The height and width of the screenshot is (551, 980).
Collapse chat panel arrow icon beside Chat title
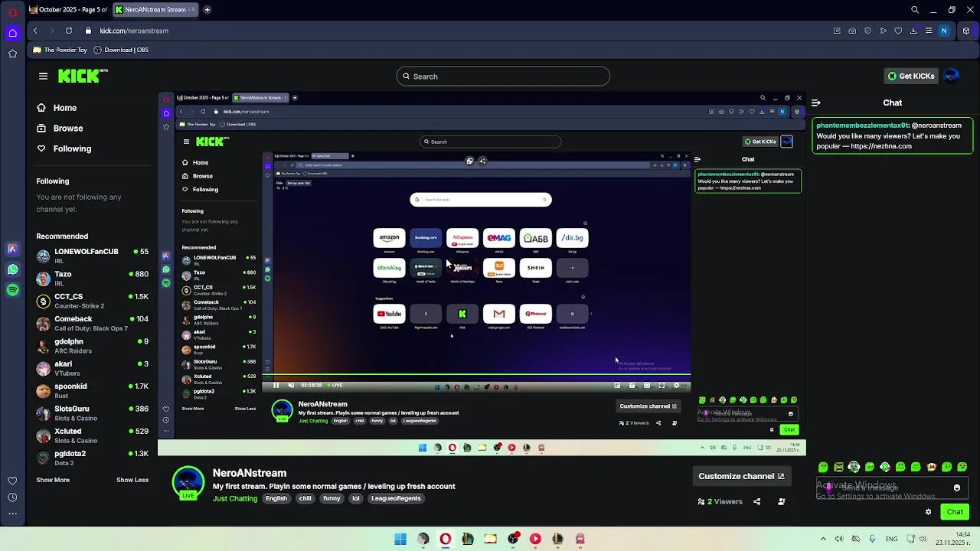click(816, 103)
